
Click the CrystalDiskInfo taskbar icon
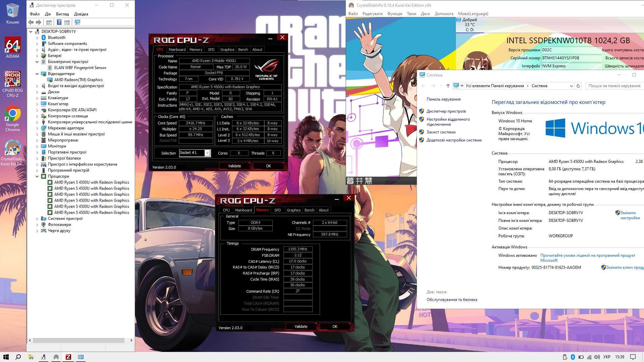pyautogui.click(x=56, y=357)
